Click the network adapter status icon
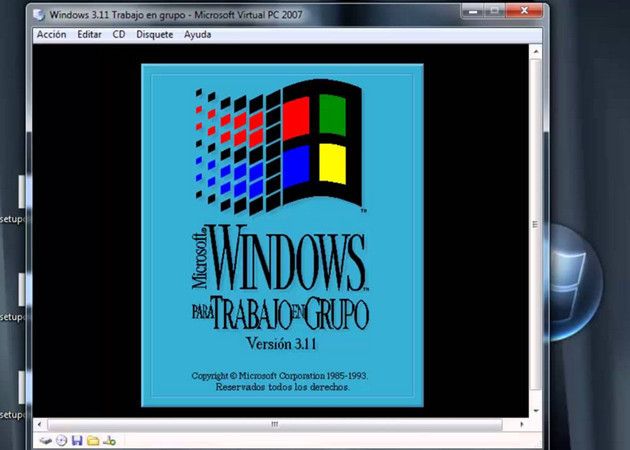Image resolution: width=630 pixels, height=450 pixels. pos(109,441)
